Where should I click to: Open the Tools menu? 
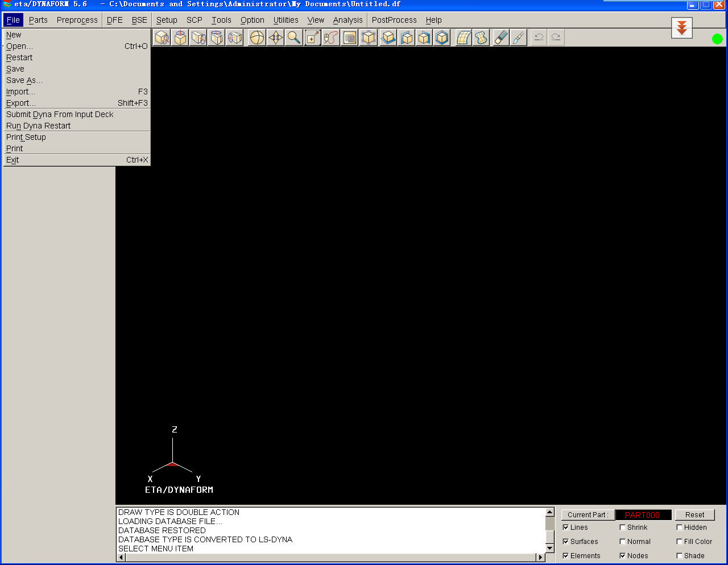click(x=221, y=20)
